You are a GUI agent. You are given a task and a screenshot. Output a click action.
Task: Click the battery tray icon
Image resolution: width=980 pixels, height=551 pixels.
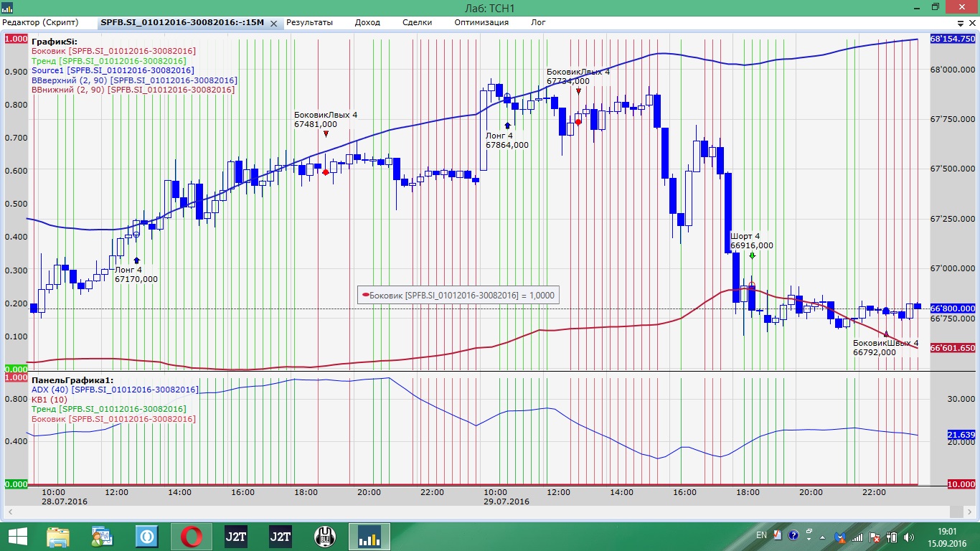point(893,537)
